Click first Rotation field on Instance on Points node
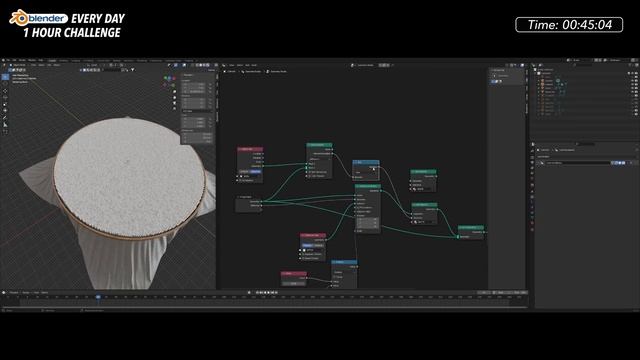This screenshot has height=360, width=640. click(367, 220)
